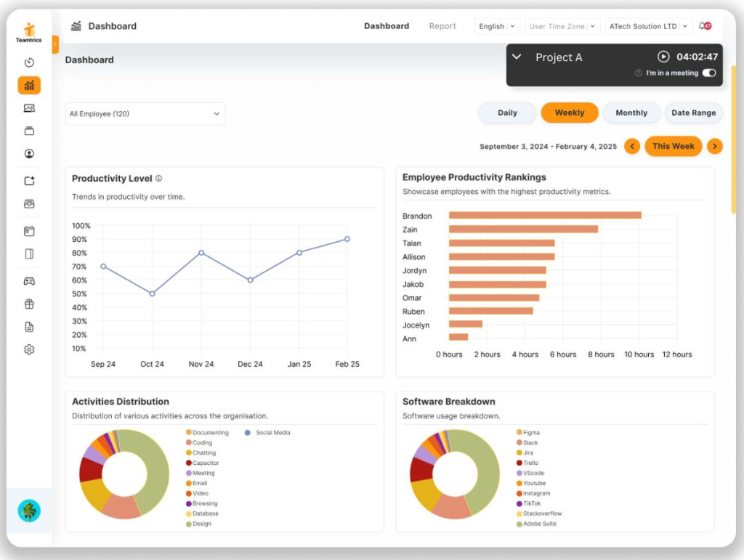The height and width of the screenshot is (560, 744).
Task: Open the Date Range picker
Action: (x=694, y=113)
